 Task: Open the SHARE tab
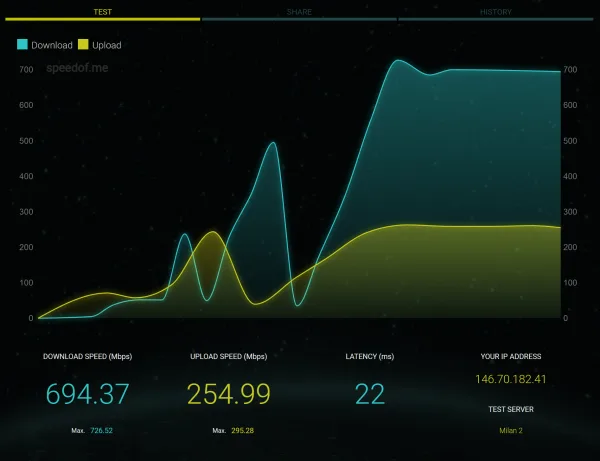299,12
